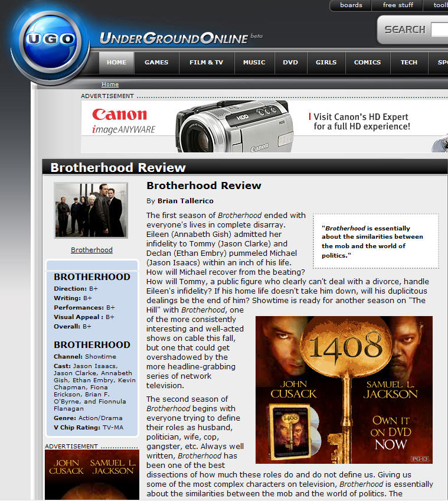This screenshot has height=501, width=448.
Task: Click into the Search input field
Action: tap(439, 30)
